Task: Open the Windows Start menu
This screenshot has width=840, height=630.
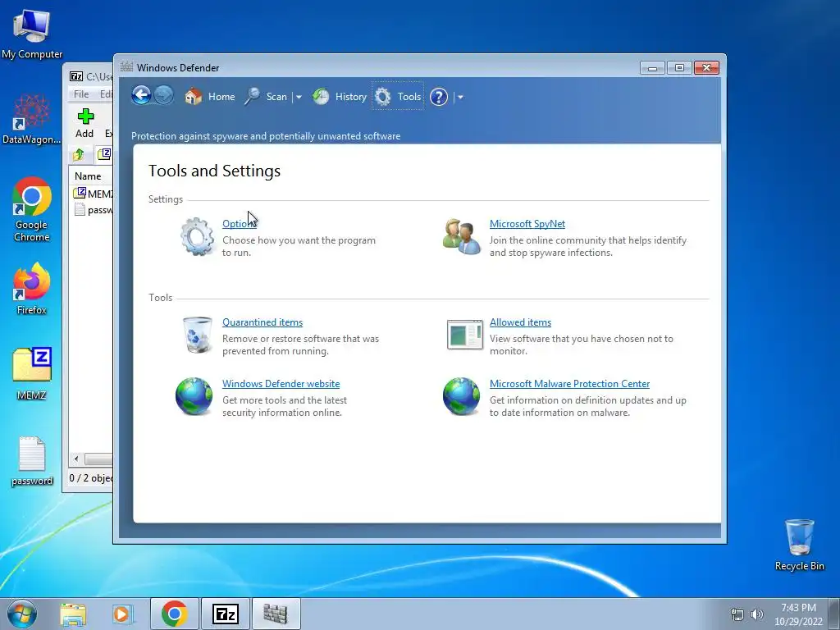Action: 22,614
